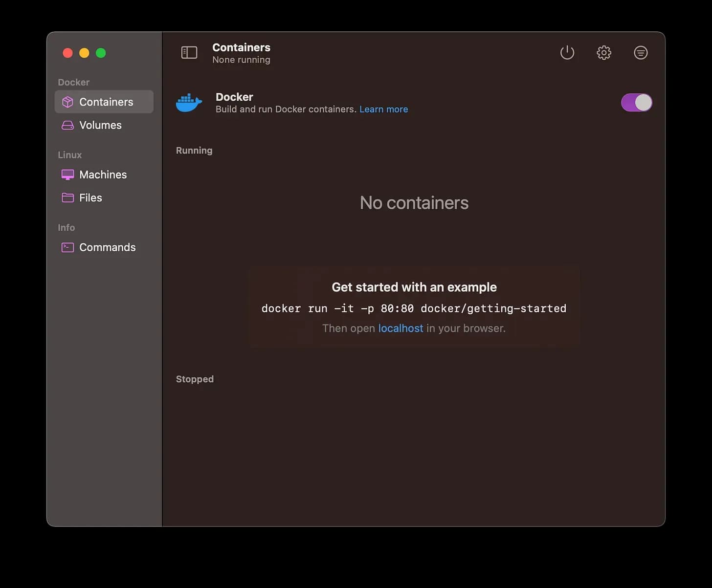Click the Commands terminal icon in sidebar
Screen dimensions: 712x588
click(x=67, y=247)
